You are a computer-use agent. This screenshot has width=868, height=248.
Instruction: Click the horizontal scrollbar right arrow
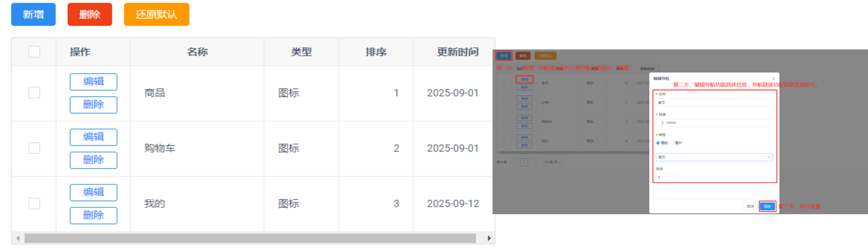pos(489,238)
